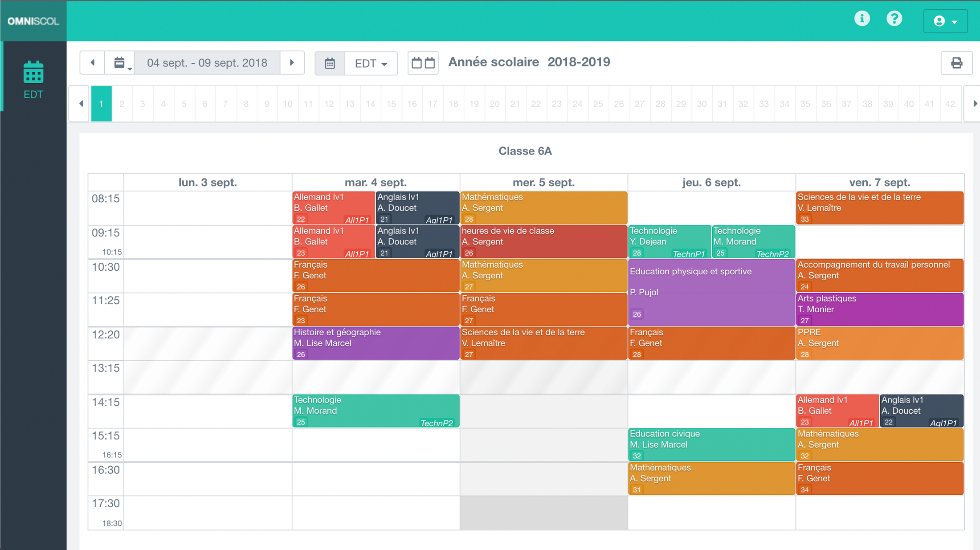Click the OMNISCOL logo
The height and width of the screenshot is (550, 980).
(33, 21)
